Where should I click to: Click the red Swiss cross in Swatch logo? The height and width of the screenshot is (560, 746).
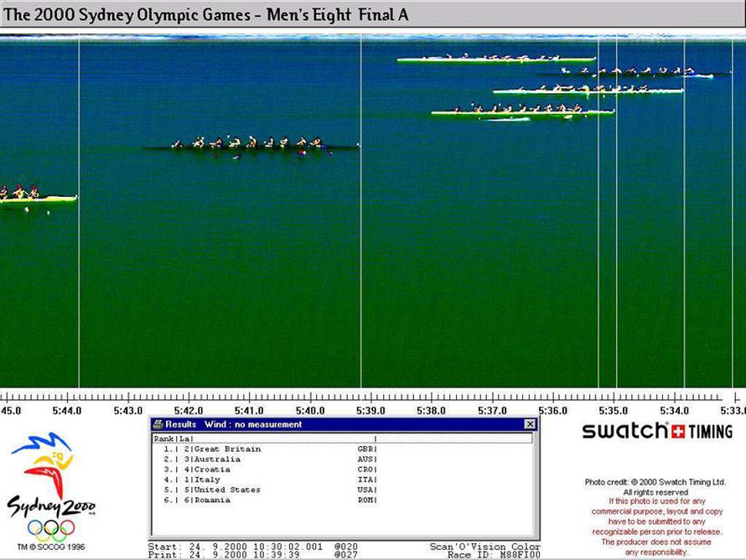(676, 431)
